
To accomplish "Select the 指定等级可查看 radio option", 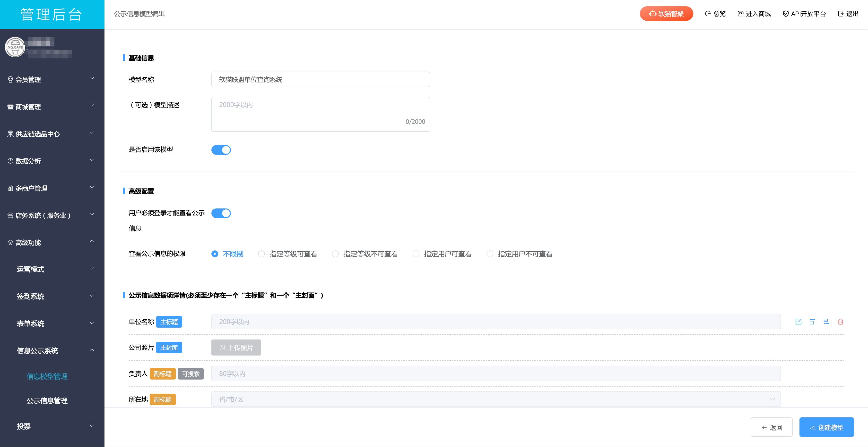I will [x=261, y=254].
